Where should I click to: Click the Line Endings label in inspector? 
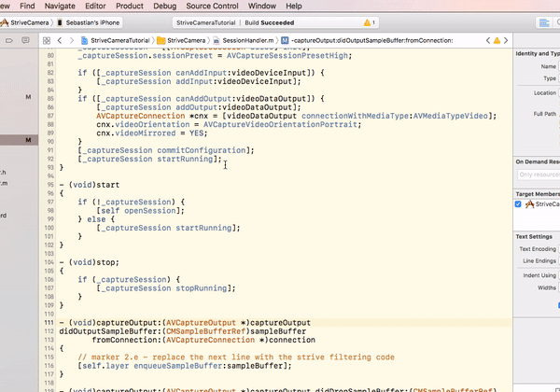point(539,261)
